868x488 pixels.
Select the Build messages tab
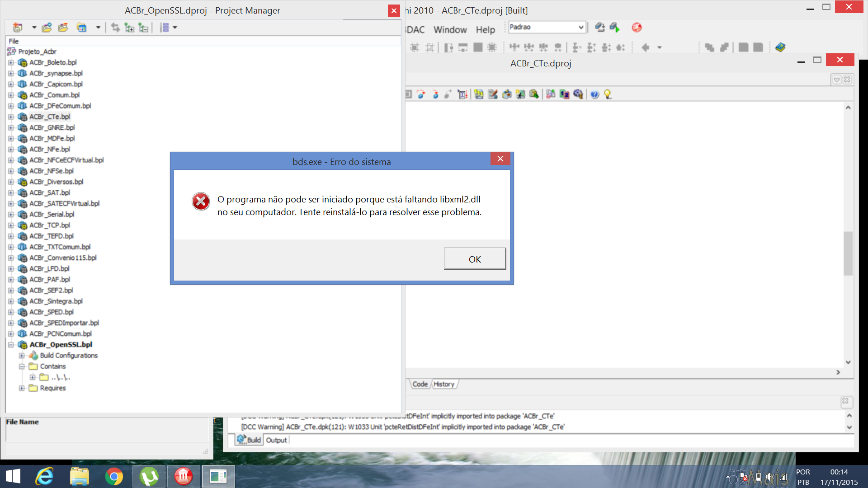[249, 440]
